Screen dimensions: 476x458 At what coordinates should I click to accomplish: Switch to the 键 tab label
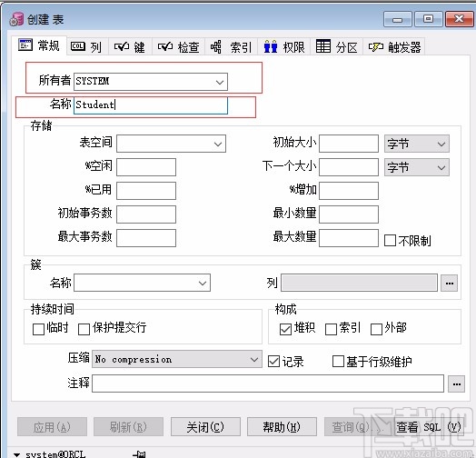(x=140, y=47)
